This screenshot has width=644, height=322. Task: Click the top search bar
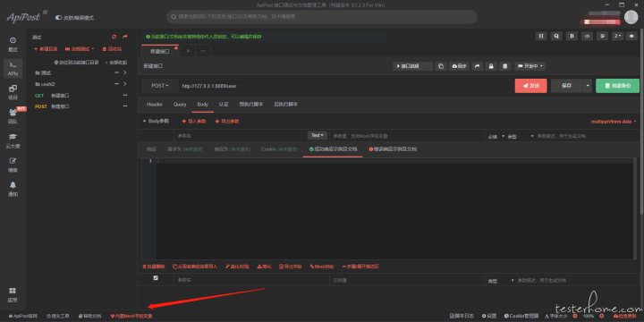322,17
